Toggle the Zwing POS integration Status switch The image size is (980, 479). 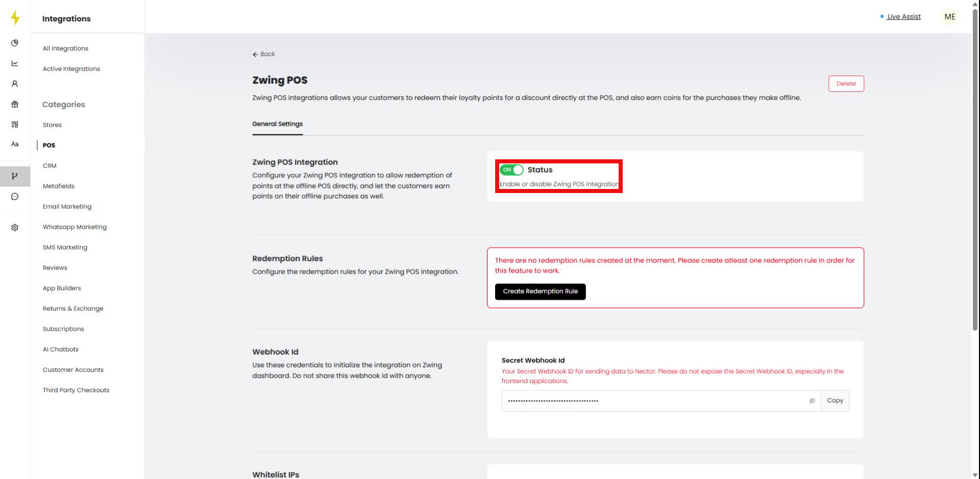pos(511,170)
